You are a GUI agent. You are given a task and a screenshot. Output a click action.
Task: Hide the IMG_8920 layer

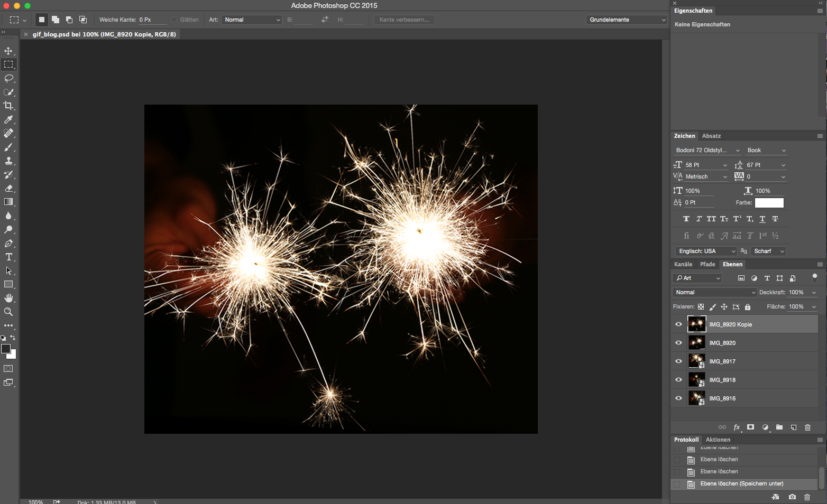pos(678,343)
